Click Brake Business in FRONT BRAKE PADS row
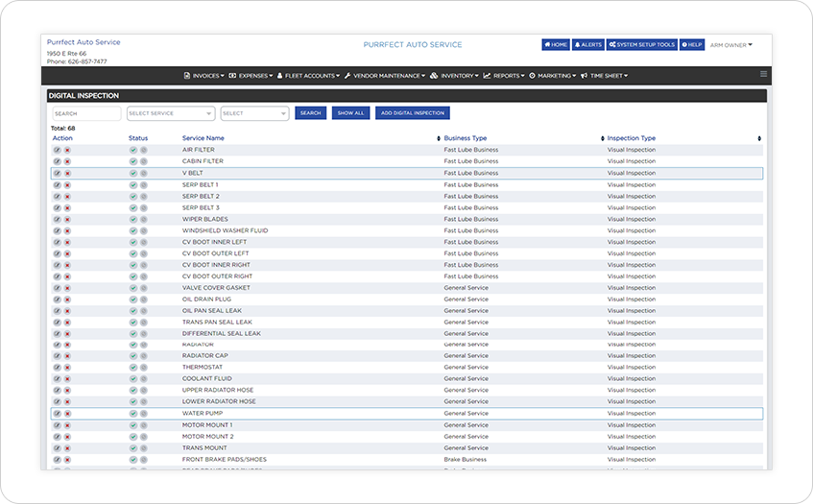Screen dimensions: 813x504 [x=466, y=460]
